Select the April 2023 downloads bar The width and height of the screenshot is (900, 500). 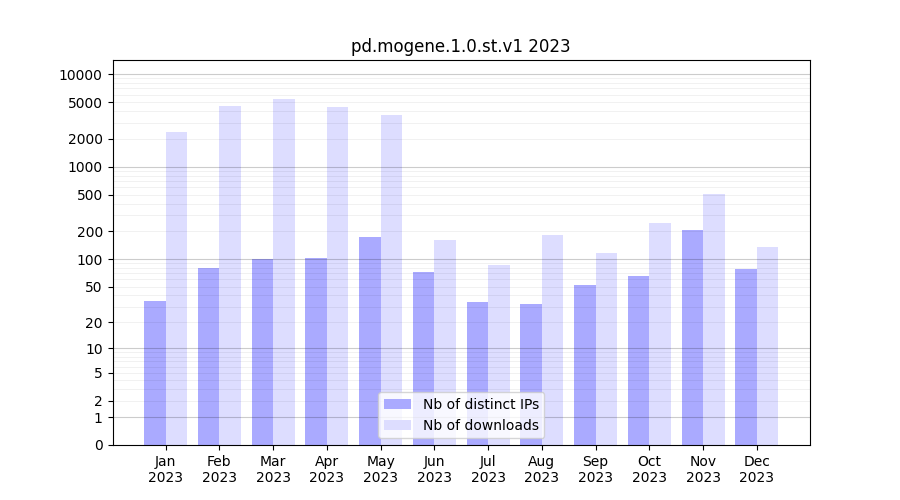[338, 275]
